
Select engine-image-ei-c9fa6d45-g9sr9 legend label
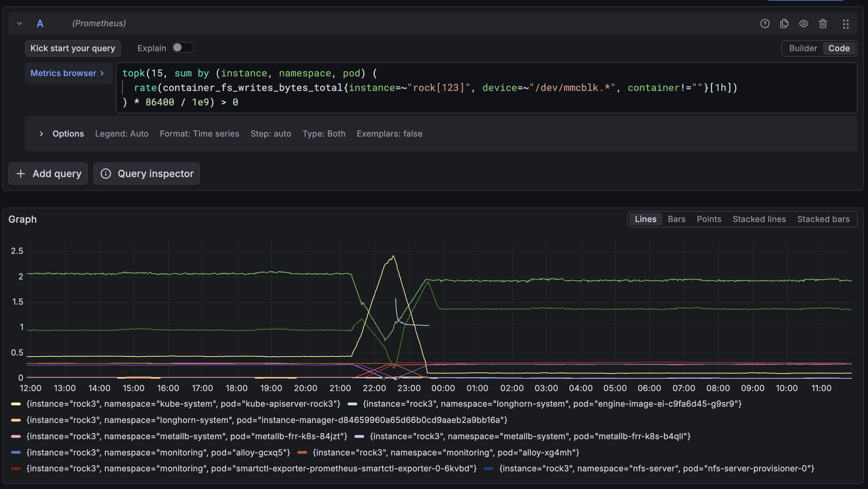pyautogui.click(x=552, y=404)
